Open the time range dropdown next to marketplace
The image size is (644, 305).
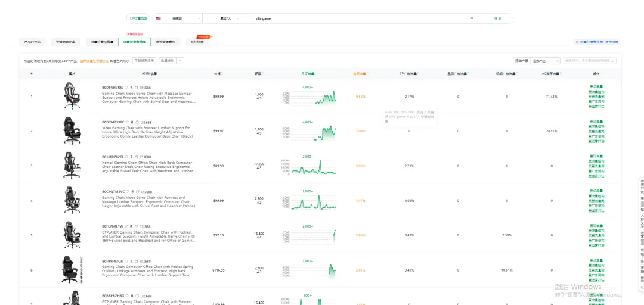click(x=227, y=18)
